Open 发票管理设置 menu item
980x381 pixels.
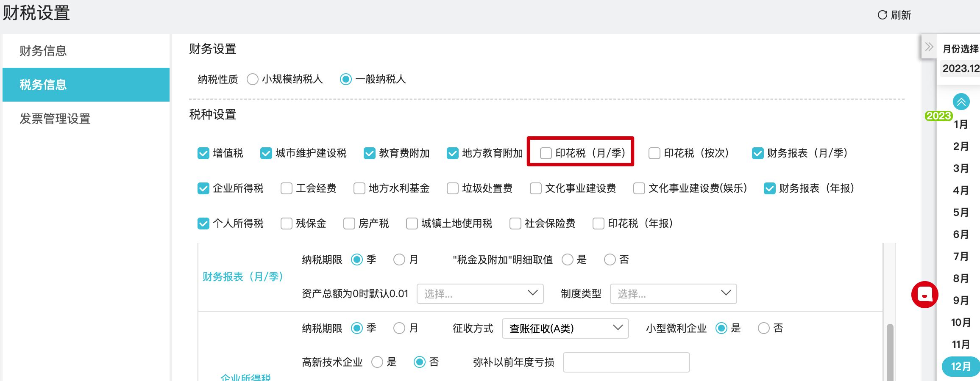55,119
